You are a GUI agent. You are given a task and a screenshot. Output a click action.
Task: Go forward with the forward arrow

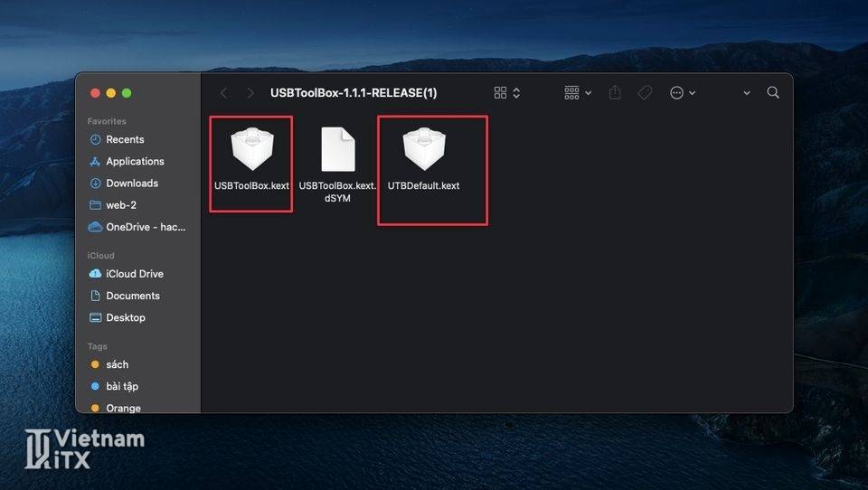[x=250, y=92]
